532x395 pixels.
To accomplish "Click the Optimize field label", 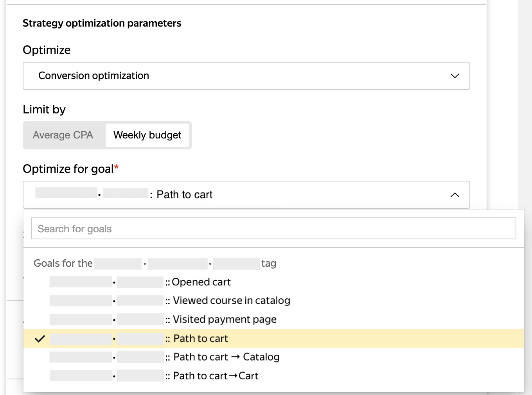I will [x=47, y=50].
